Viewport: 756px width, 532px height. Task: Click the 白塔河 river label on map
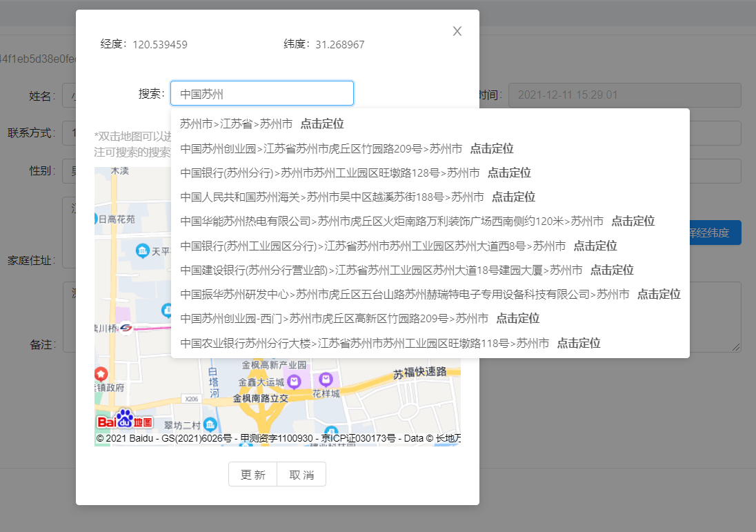[x=213, y=382]
